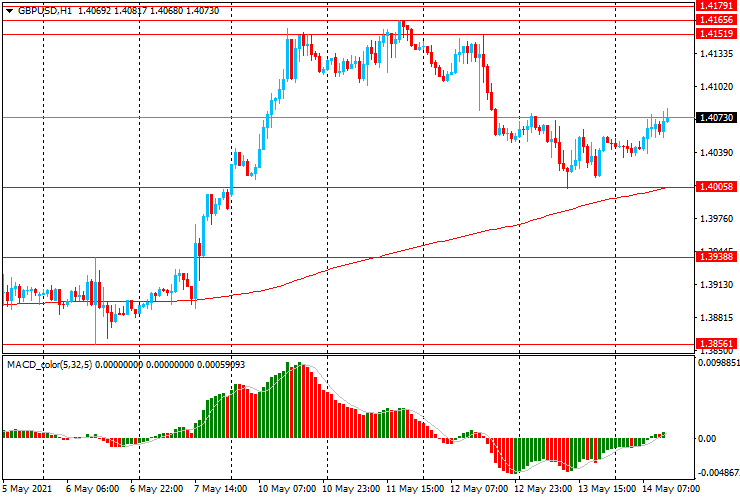The image size is (740, 500).
Task: Click the 6 May 06:00 time label
Action: point(92,489)
